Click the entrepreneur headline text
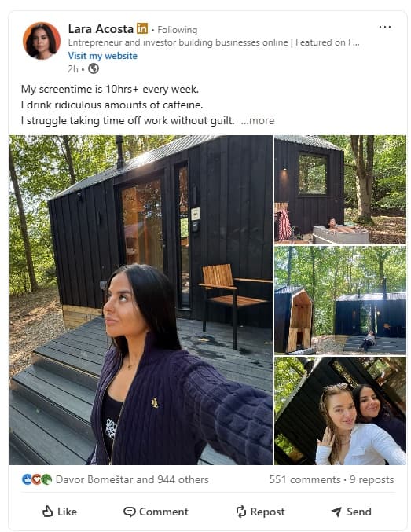 pos(214,42)
